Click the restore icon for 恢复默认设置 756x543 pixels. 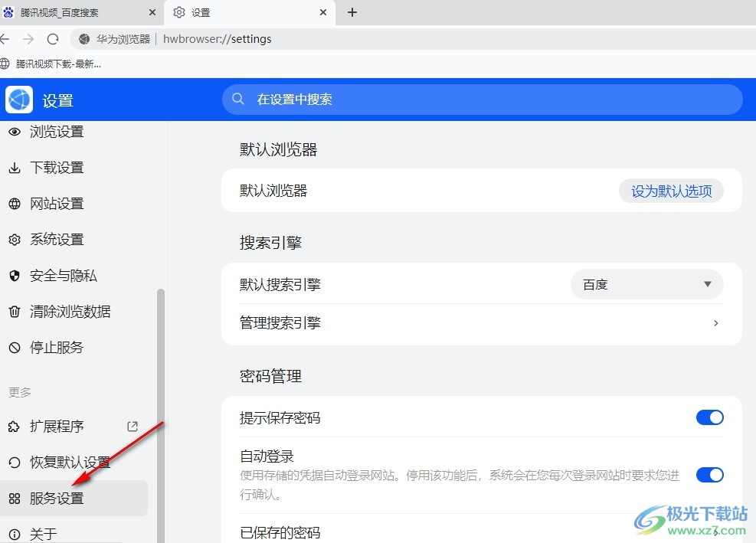tap(15, 463)
